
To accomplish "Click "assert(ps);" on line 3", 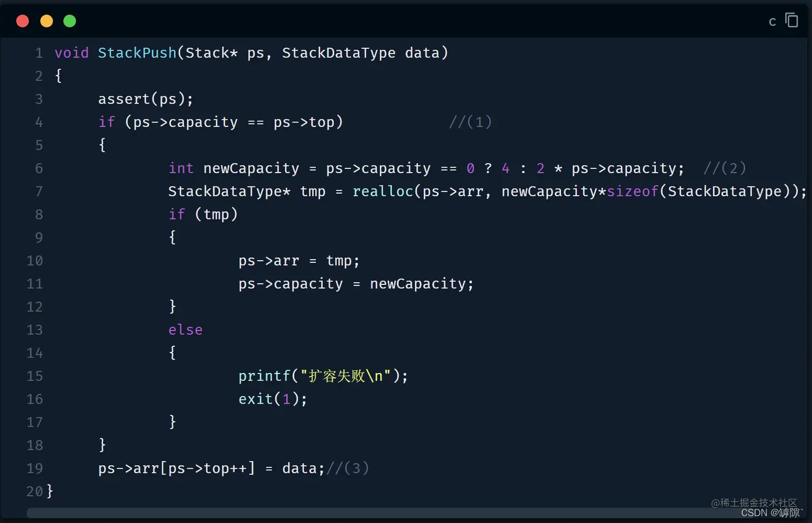I will (146, 99).
